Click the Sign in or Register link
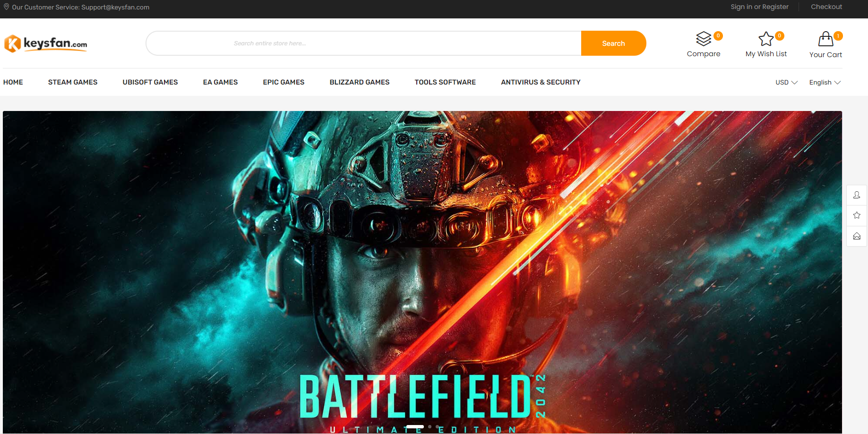Viewport: 868px width, 434px height. pos(759,7)
